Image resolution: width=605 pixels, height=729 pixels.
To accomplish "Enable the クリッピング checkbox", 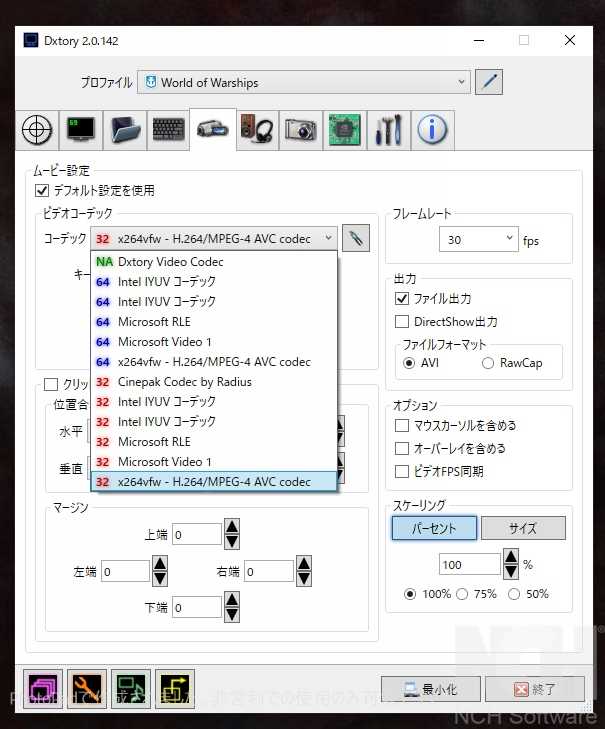I will [51, 384].
